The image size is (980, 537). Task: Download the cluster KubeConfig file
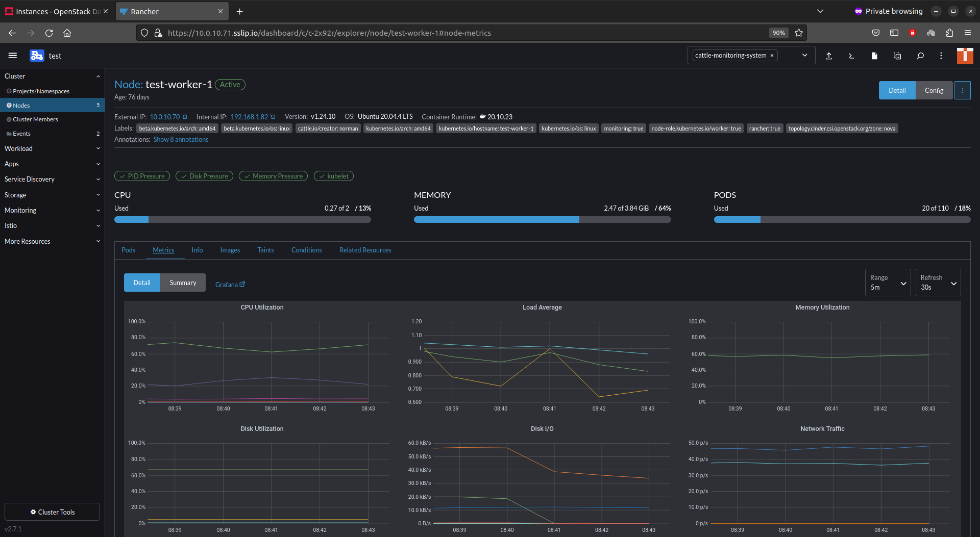point(874,56)
